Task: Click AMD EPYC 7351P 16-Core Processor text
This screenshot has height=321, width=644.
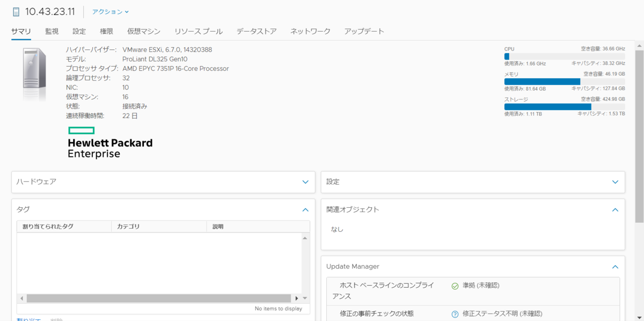Action: coord(175,69)
